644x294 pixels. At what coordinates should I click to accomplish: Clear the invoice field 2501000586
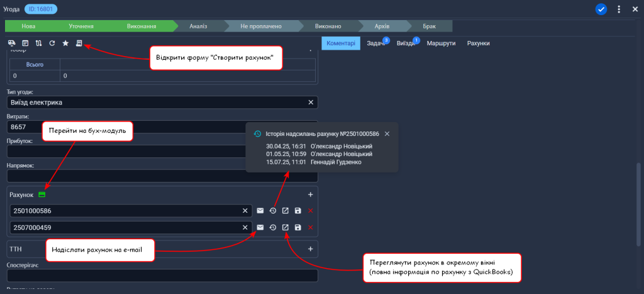245,210
